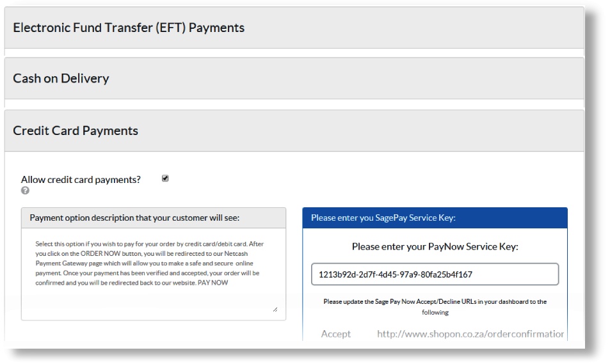Image resolution: width=610 pixels, height=364 pixels.
Task: Click the blue SagePay Service Key panel header
Action: coord(435,218)
